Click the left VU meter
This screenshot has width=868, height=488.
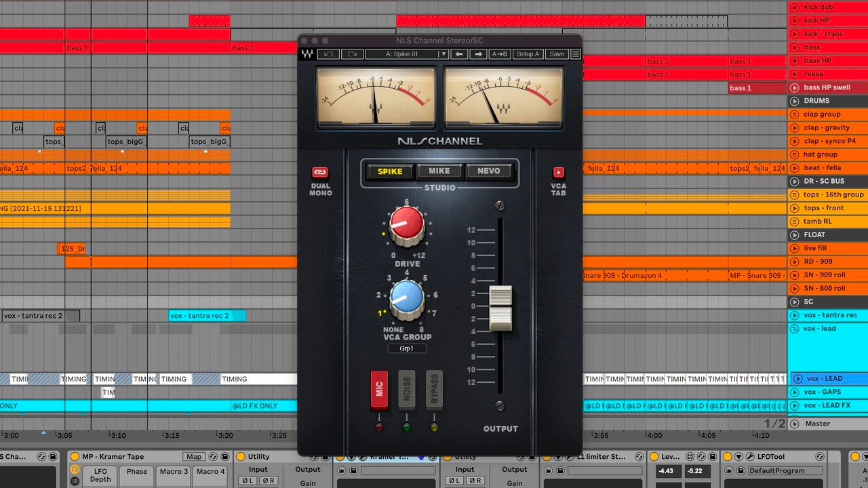coord(376,97)
